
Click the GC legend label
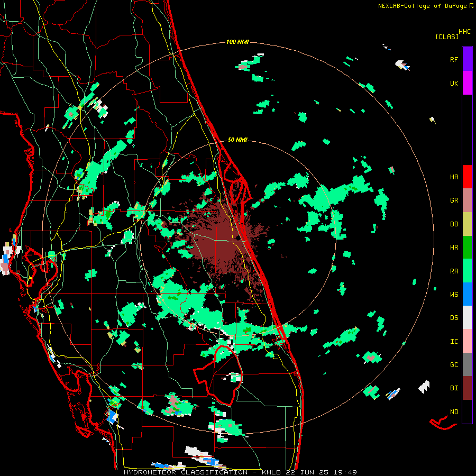pos(454,364)
